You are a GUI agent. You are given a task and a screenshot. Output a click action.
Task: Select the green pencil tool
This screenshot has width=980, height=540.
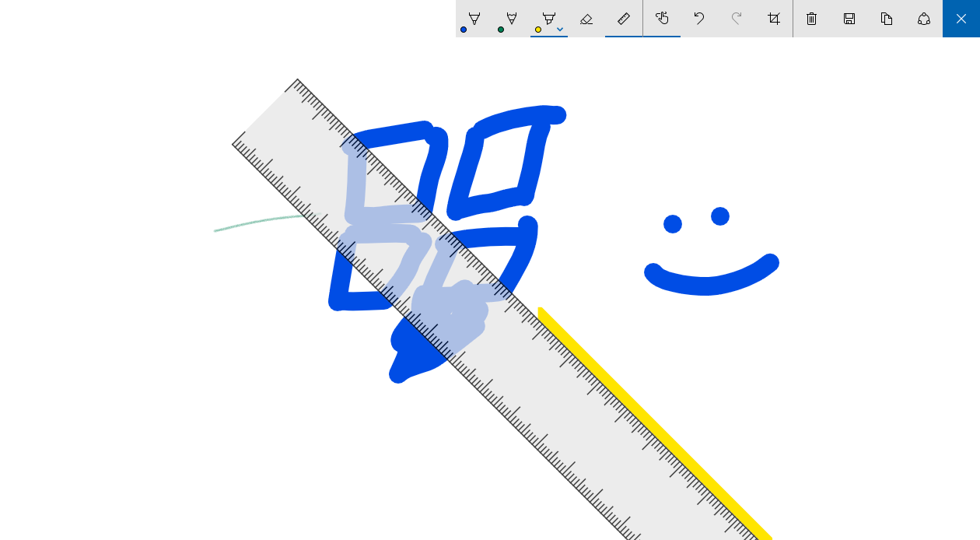point(511,19)
